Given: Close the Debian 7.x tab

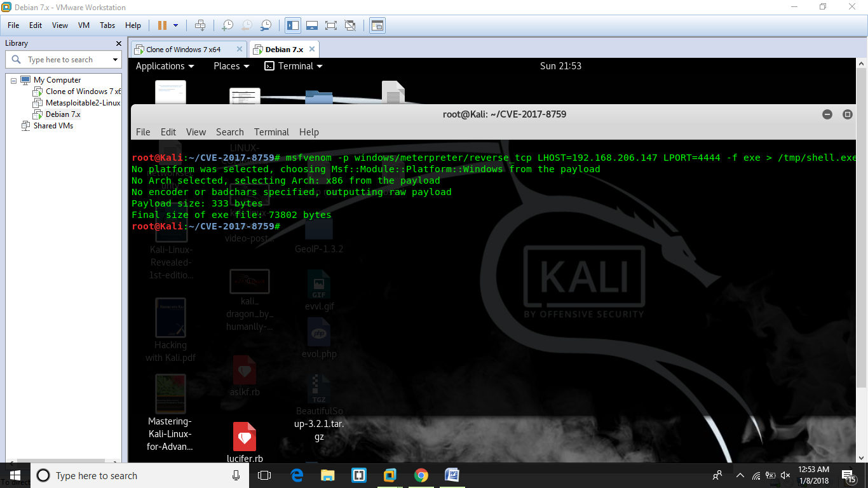Looking at the screenshot, I should click(311, 49).
